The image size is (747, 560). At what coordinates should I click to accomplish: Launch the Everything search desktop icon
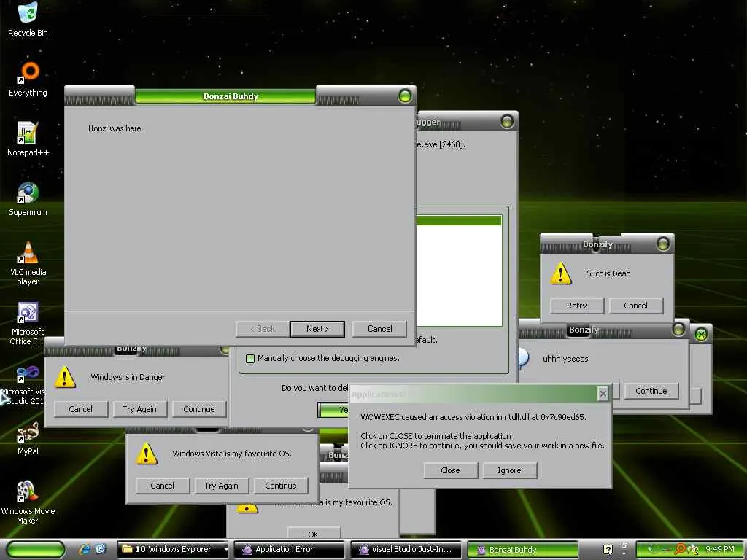tap(28, 79)
